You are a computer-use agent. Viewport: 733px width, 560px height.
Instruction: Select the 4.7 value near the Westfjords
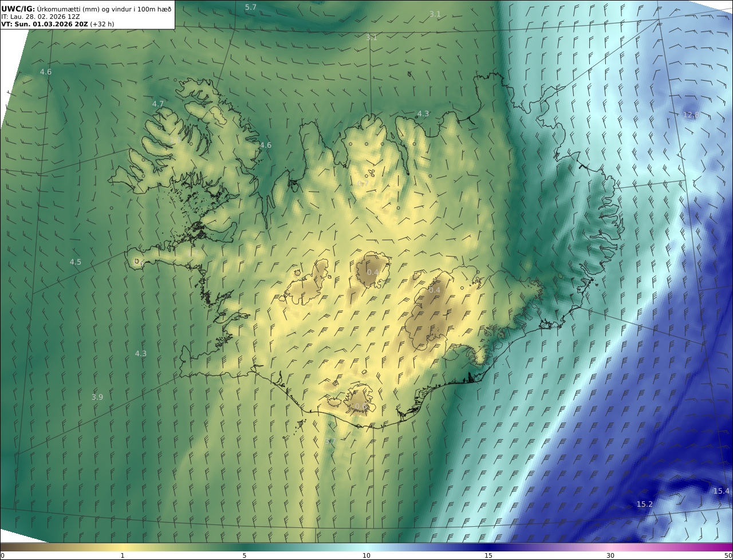click(158, 104)
